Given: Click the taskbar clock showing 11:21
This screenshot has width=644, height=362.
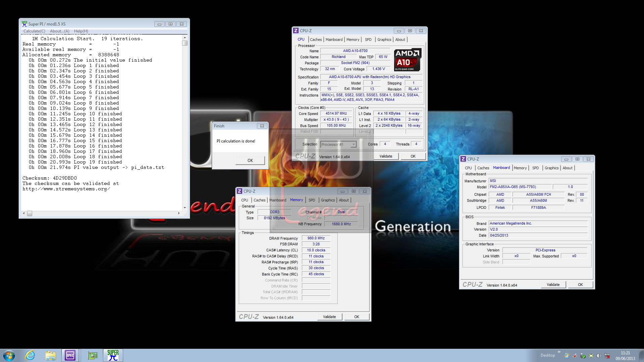Looking at the screenshot, I should (625, 356).
